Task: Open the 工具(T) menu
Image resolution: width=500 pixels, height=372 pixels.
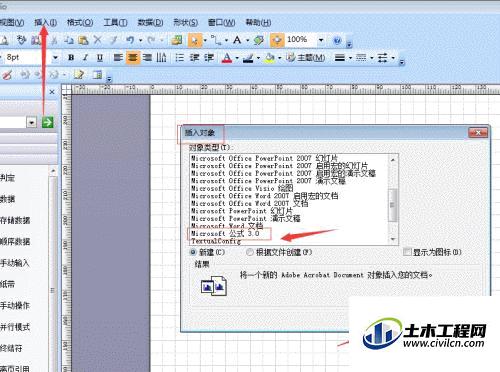Action: click(x=115, y=23)
